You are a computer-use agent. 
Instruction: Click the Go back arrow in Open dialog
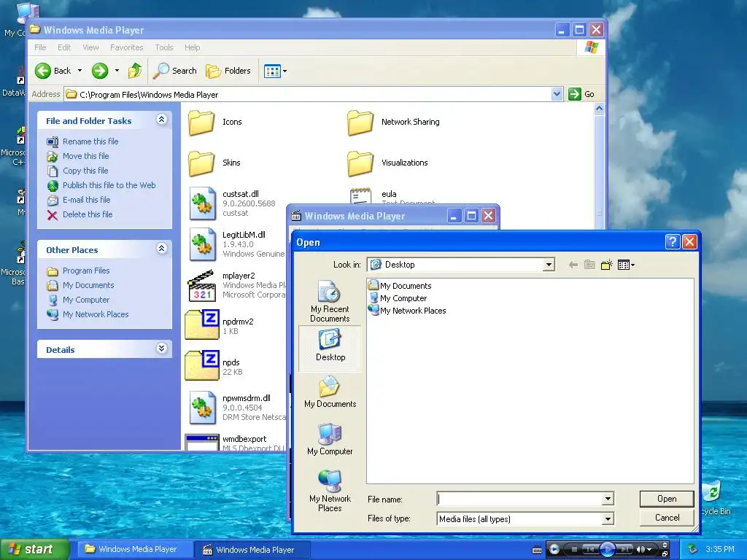pos(573,265)
